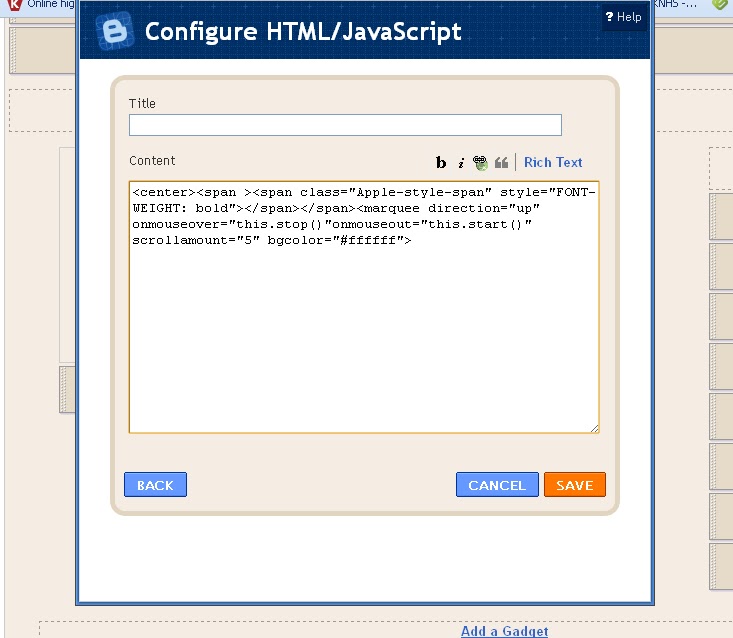The image size is (733, 638).
Task: Click the green shield icon at top right
Action: (719, 5)
